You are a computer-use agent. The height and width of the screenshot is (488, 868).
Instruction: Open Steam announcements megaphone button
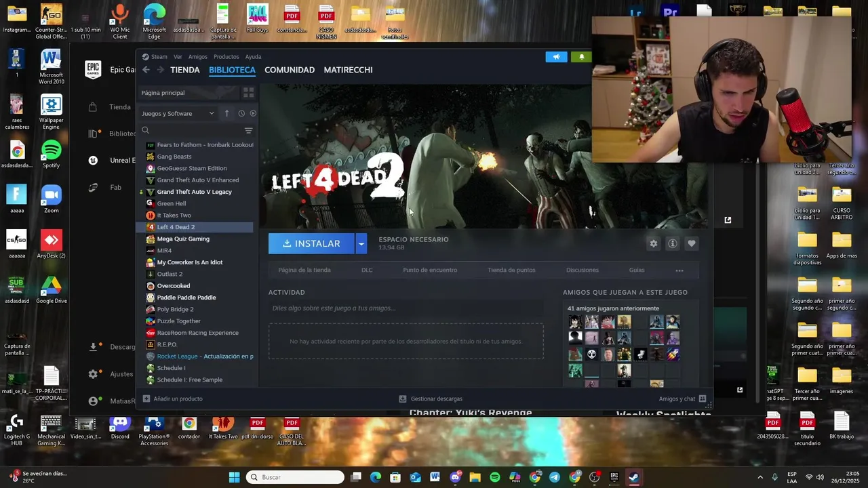point(556,57)
